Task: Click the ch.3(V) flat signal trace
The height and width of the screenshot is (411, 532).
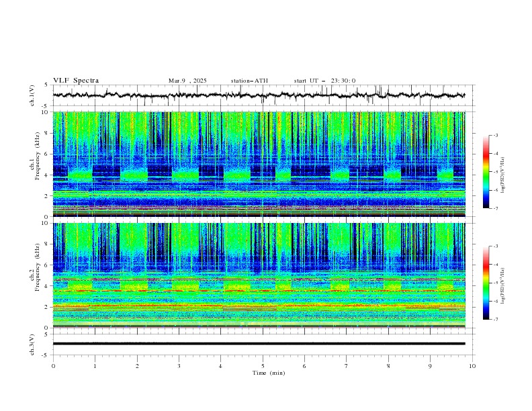Action: 259,344
